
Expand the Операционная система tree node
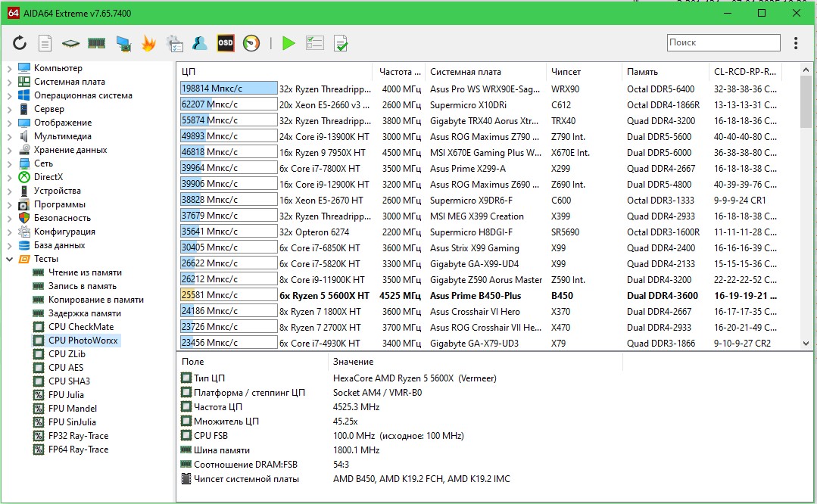point(9,95)
